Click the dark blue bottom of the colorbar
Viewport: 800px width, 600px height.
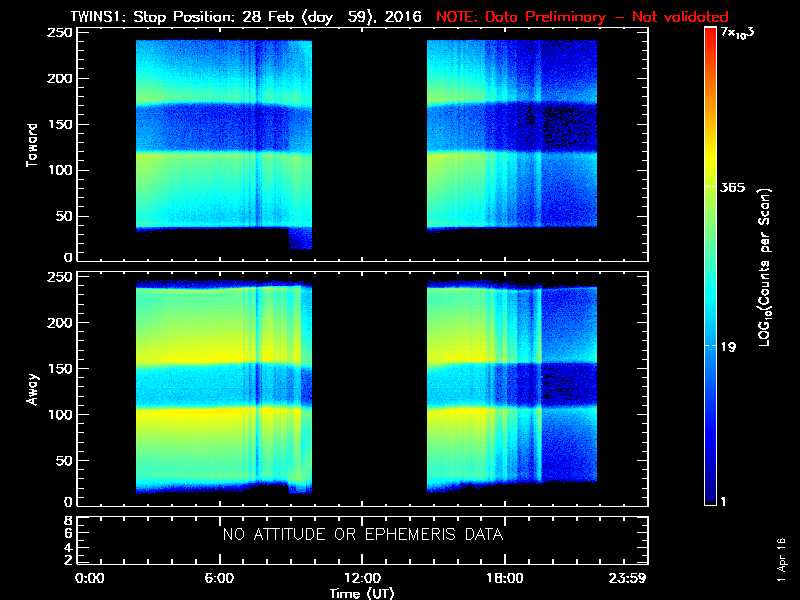pyautogui.click(x=710, y=490)
